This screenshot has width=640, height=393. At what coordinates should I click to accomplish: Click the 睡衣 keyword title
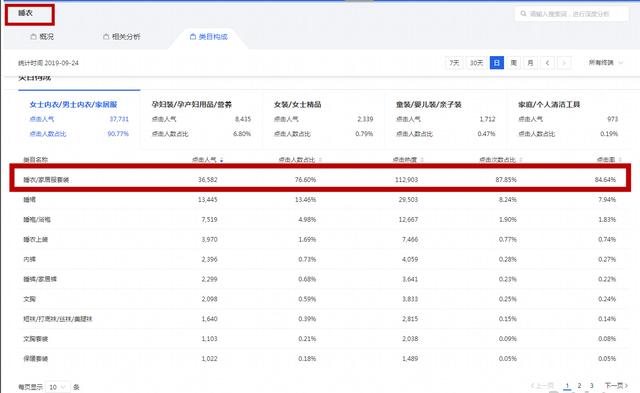click(25, 13)
